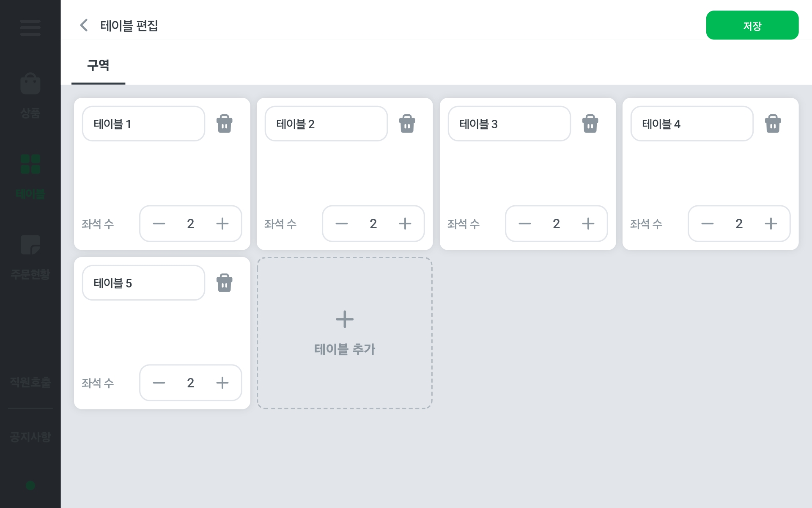Image resolution: width=812 pixels, height=508 pixels.
Task: Increase seat count for 테이블 3
Action: [588, 224]
